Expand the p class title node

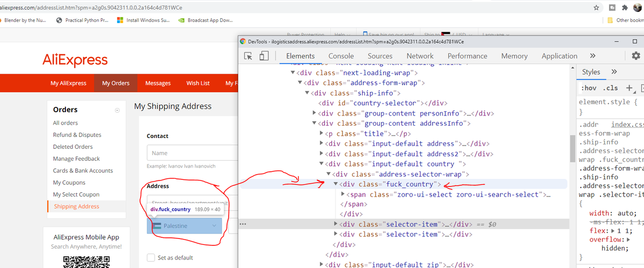(x=321, y=134)
